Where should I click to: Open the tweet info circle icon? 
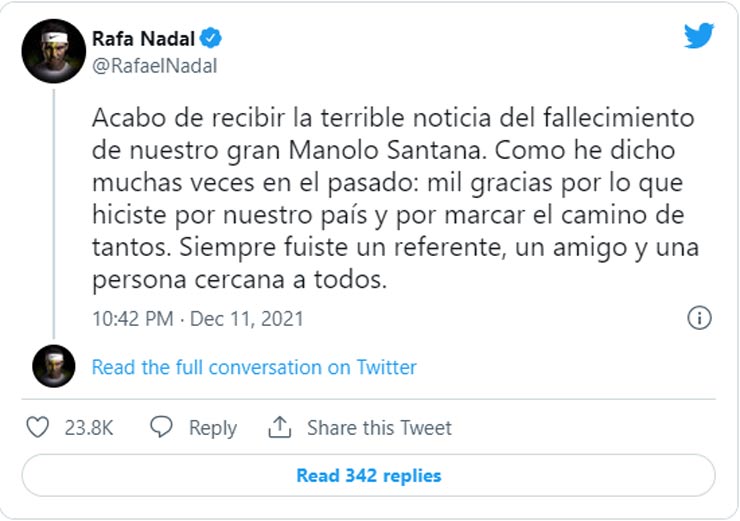(x=699, y=318)
